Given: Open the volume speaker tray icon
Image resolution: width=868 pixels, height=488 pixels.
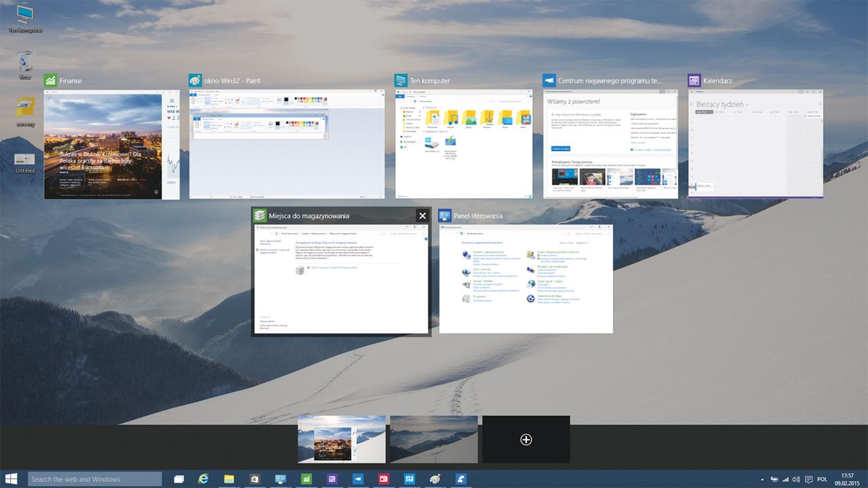Looking at the screenshot, I should click(x=796, y=479).
